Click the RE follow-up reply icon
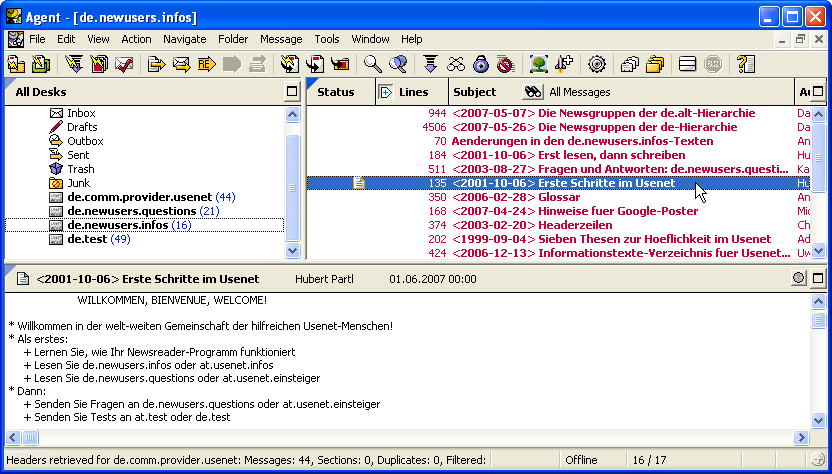The height and width of the screenshot is (474, 832). [x=207, y=65]
